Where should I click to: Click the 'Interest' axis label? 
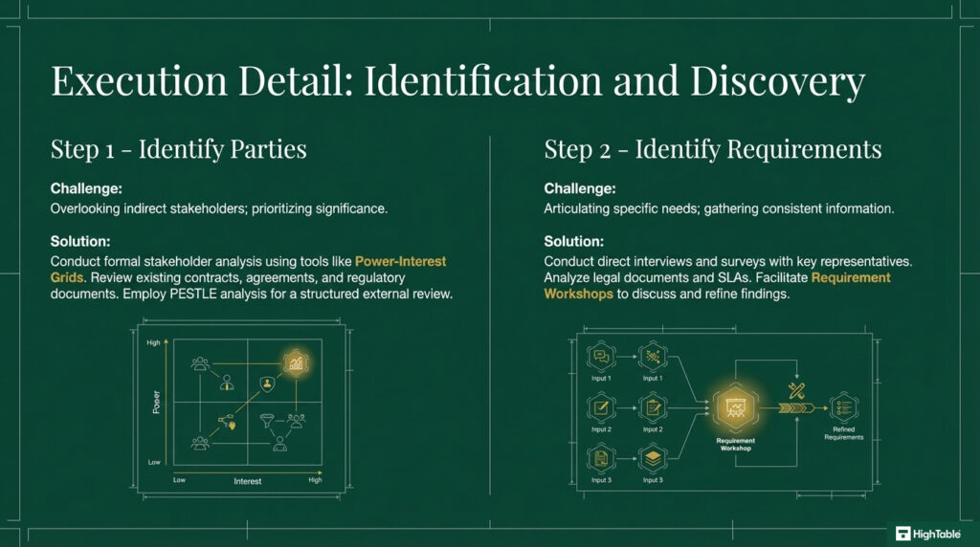click(248, 481)
